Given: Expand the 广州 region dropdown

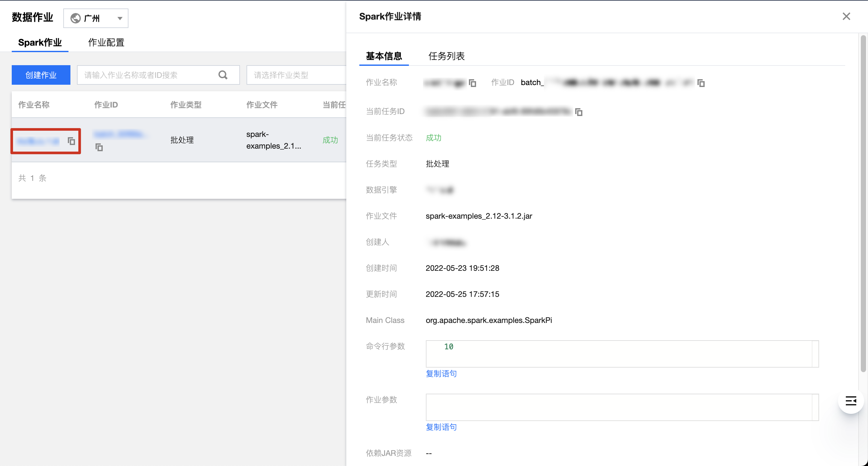Looking at the screenshot, I should pos(120,18).
